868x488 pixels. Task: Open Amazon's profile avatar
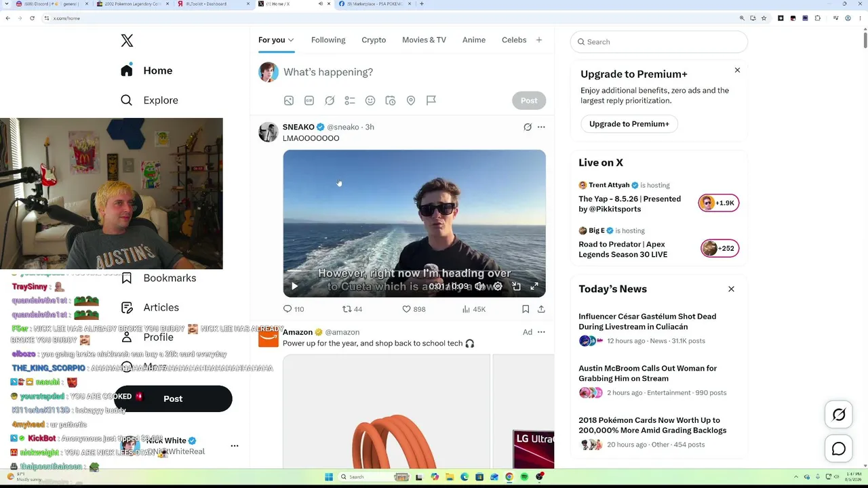pos(269,338)
